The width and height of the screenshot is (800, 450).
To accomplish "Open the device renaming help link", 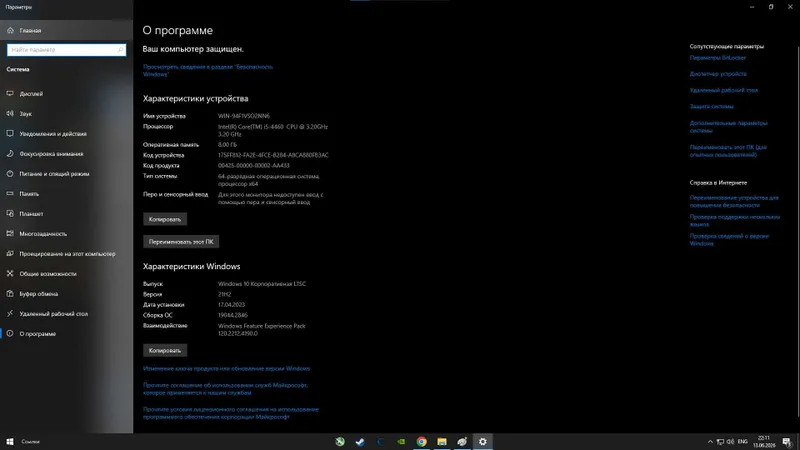I will pos(734,202).
